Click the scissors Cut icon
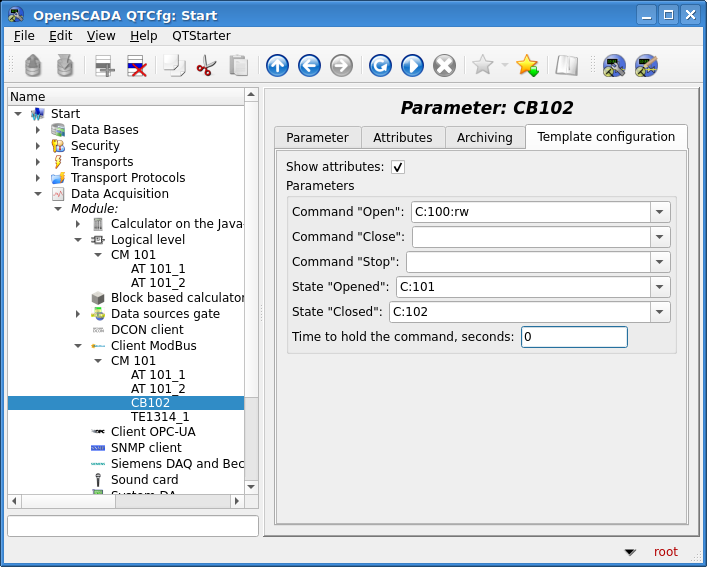 click(206, 66)
